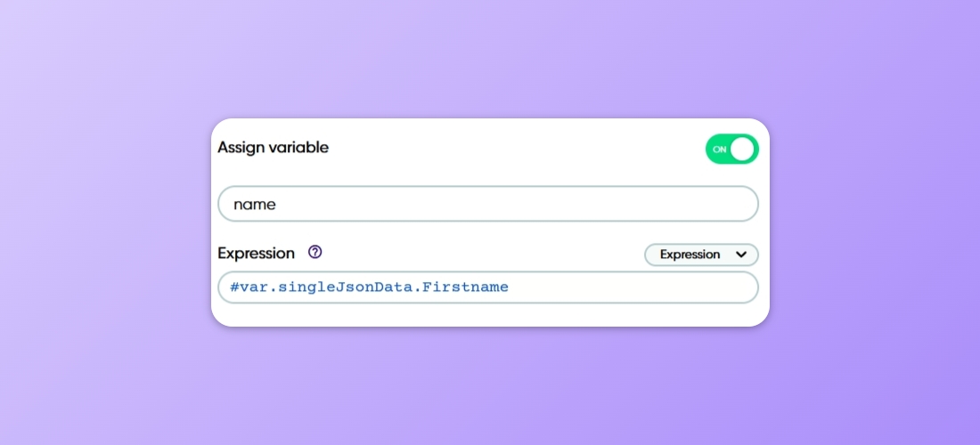980x445 pixels.
Task: Toggle off the Assign variable switch
Action: 731,150
